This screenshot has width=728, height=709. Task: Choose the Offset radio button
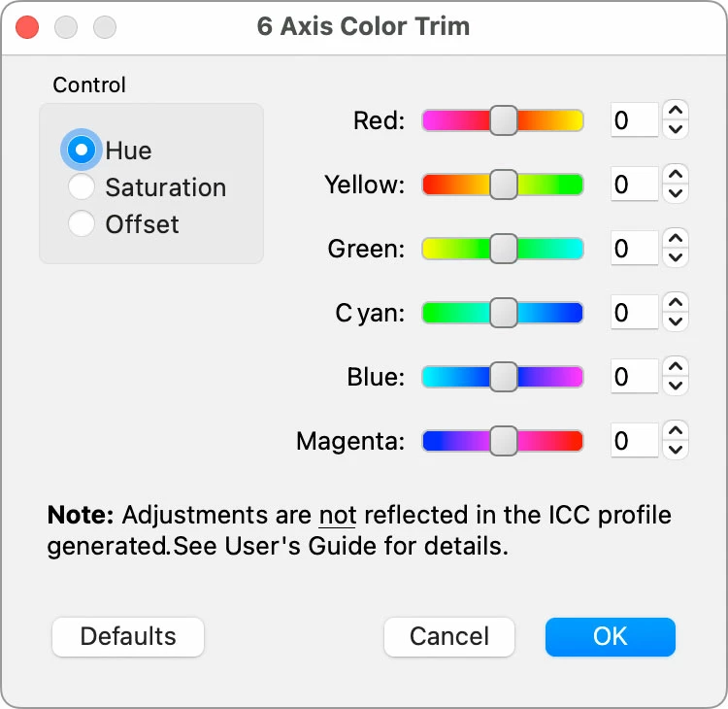pyautogui.click(x=82, y=224)
